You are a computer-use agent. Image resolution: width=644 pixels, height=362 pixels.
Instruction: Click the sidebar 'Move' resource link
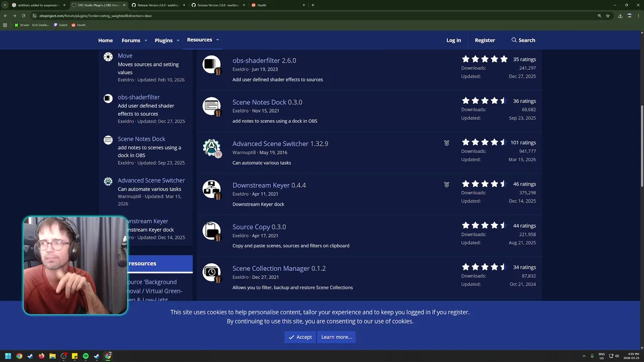(125, 56)
